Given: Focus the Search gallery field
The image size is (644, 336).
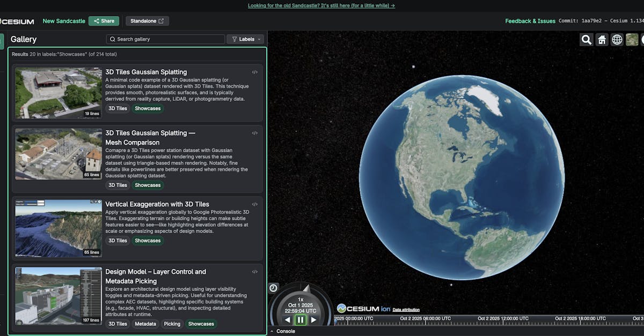Looking at the screenshot, I should click(x=165, y=39).
